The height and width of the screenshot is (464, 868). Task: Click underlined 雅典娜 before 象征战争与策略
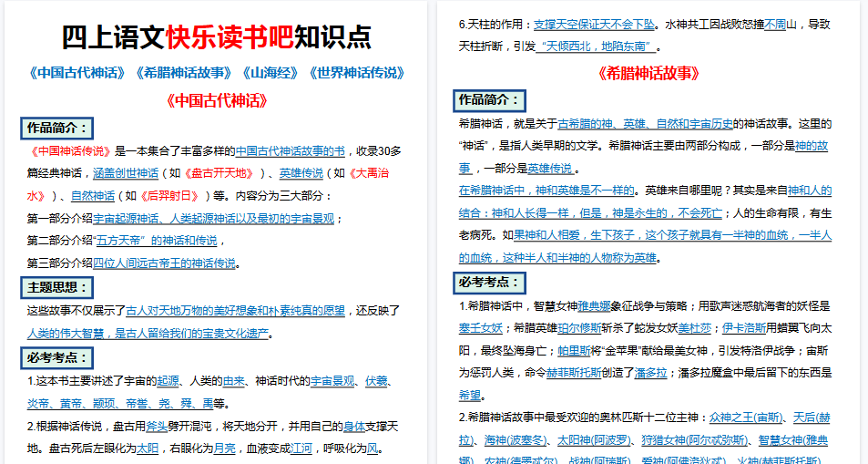(594, 306)
